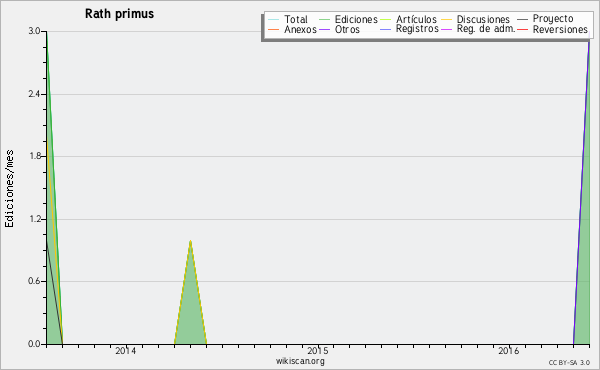Select the 'Proyecto' legend entry
The width and height of the screenshot is (600, 370).
(553, 19)
